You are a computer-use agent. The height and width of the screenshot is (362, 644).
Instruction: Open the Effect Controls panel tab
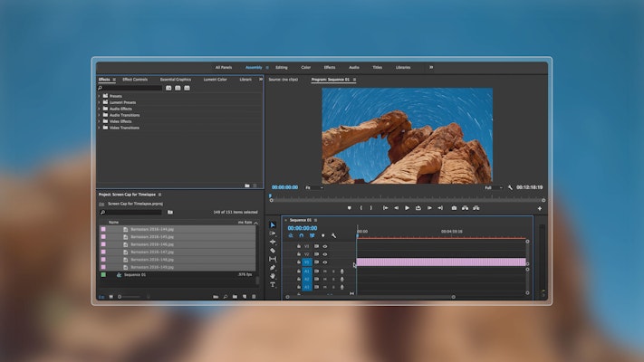135,80
